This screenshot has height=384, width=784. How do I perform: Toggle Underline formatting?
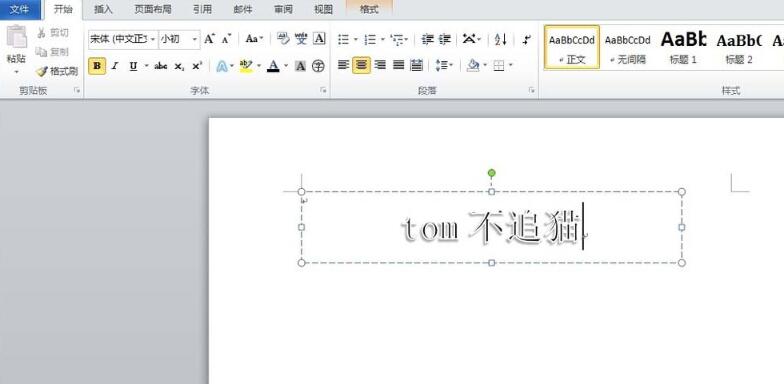(x=133, y=66)
